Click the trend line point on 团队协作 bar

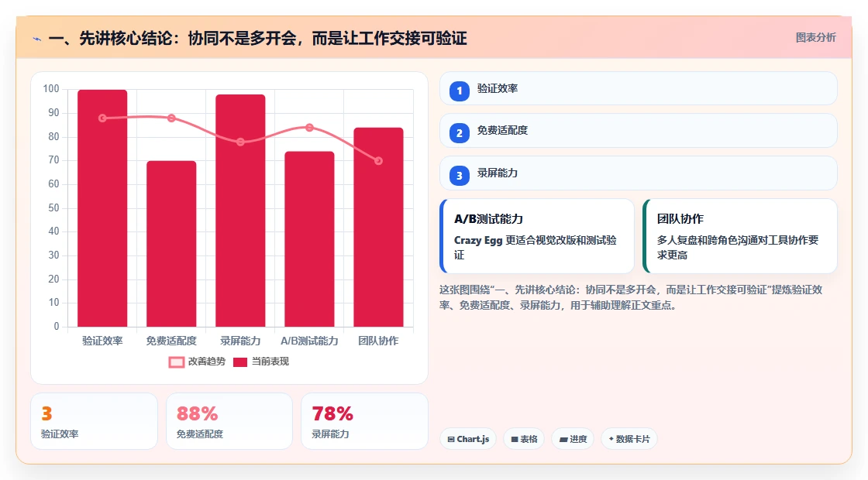(379, 161)
